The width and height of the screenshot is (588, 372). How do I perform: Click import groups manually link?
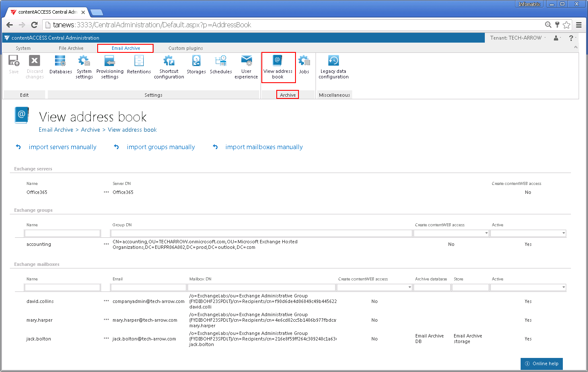(161, 147)
